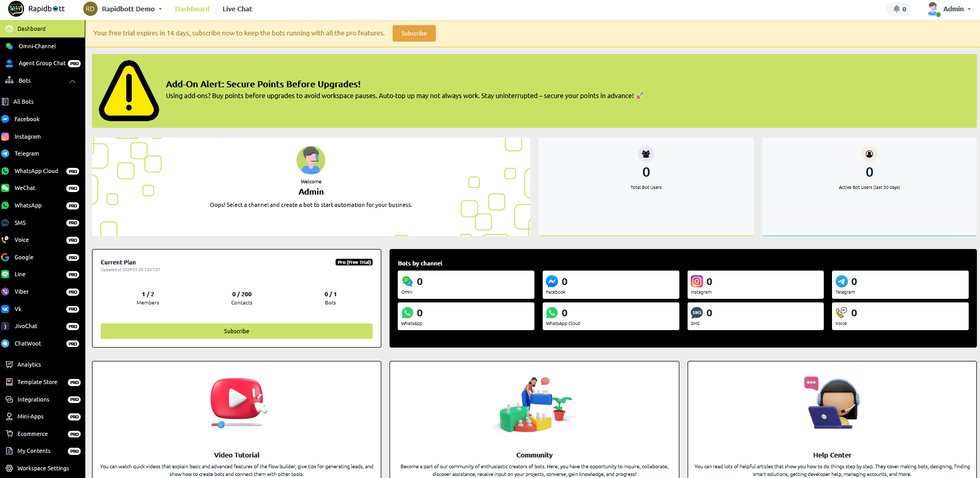The height and width of the screenshot is (478, 980).
Task: Open the Analytics sidebar item
Action: 29,365
